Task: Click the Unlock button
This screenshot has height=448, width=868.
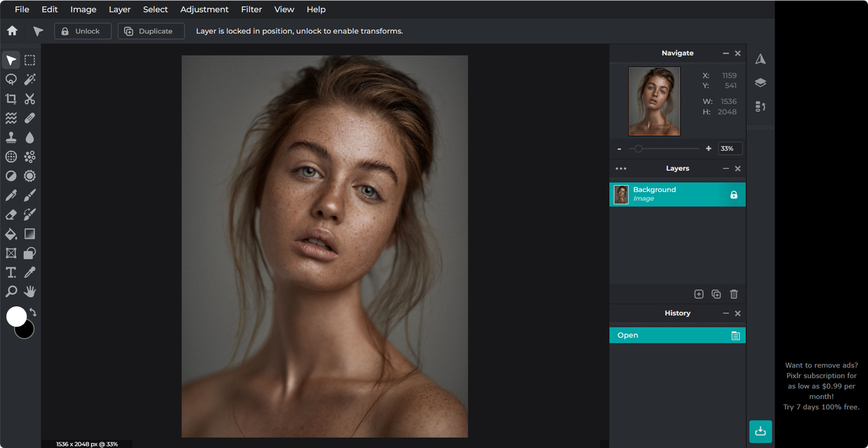Action: click(x=82, y=31)
